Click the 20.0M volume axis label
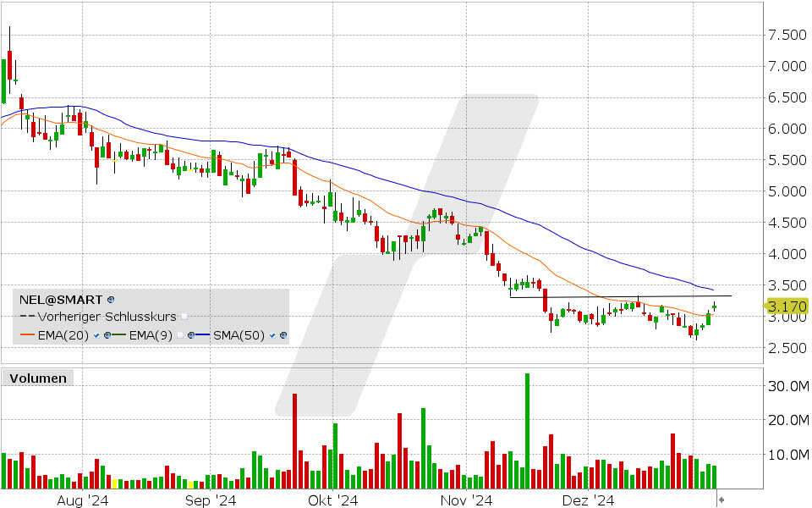The width and height of the screenshot is (812, 508). pyautogui.click(x=787, y=420)
